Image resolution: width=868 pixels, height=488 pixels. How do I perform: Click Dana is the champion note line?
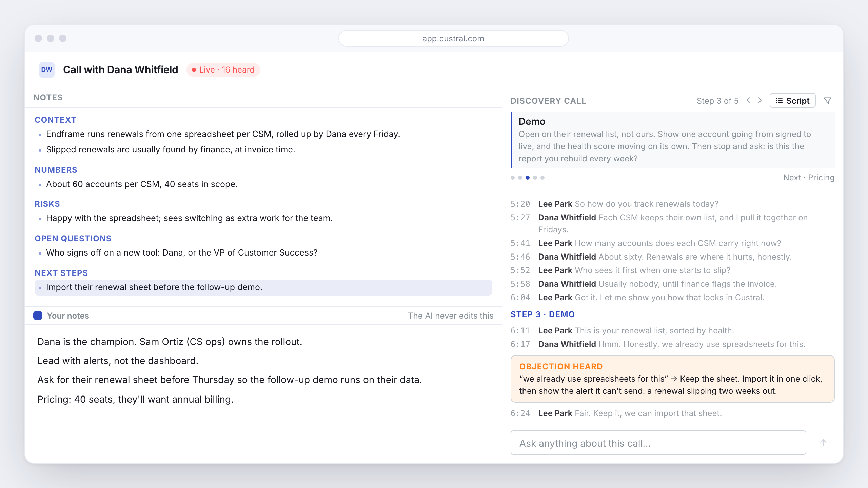point(170,342)
